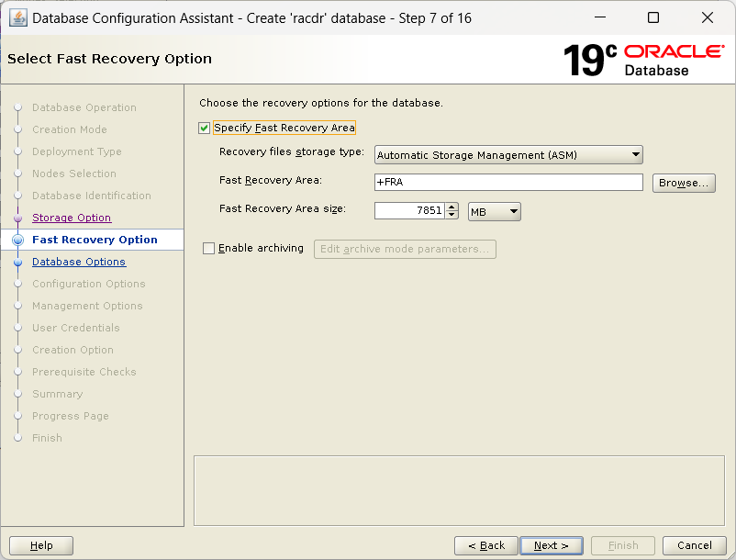Click Creation Option step label
This screenshot has height=560, width=736.
(x=72, y=350)
